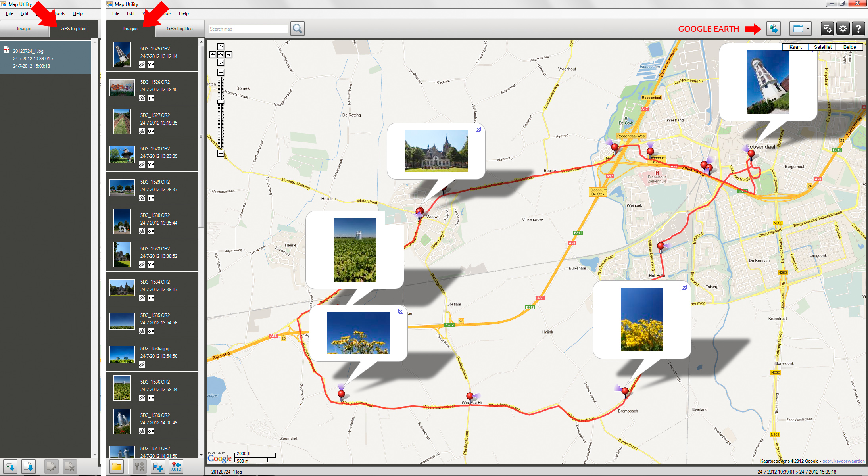The width and height of the screenshot is (868, 476).
Task: Click the list-with-plus add icon
Action: click(x=158, y=466)
